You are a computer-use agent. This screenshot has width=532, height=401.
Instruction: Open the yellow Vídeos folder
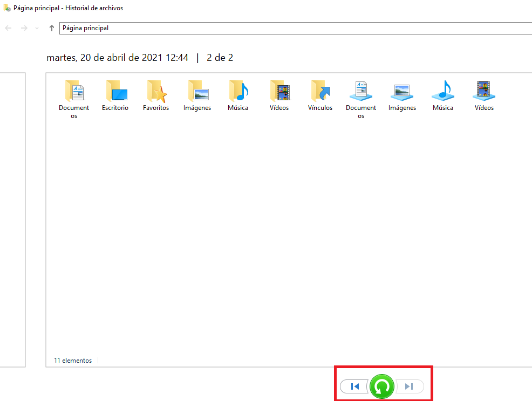(x=279, y=92)
